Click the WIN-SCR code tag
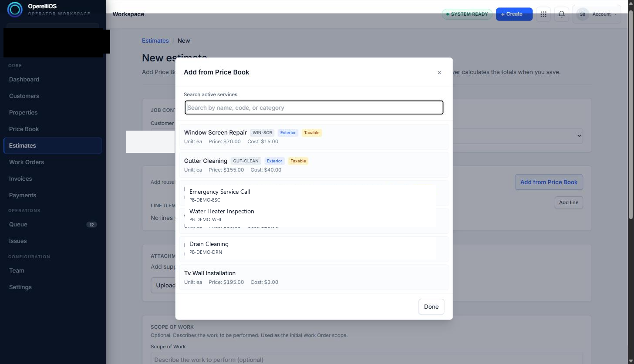The height and width of the screenshot is (364, 634). click(262, 133)
